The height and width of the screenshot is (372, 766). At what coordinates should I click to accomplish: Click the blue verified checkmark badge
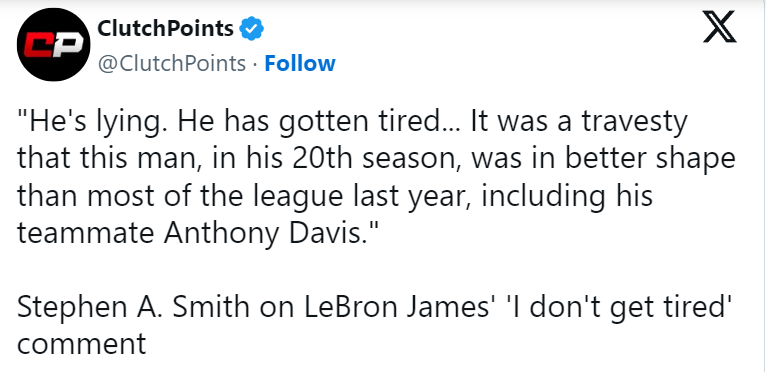252,29
